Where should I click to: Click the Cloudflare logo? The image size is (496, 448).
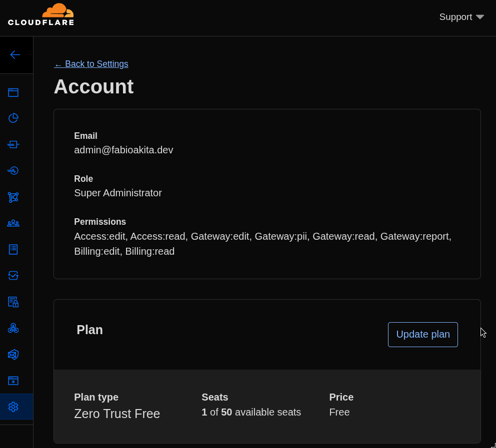pos(41,14)
